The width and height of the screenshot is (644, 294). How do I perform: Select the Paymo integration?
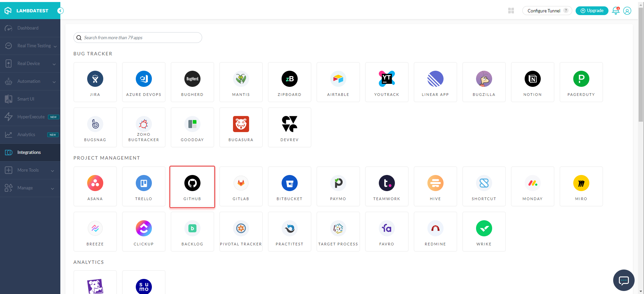338,186
